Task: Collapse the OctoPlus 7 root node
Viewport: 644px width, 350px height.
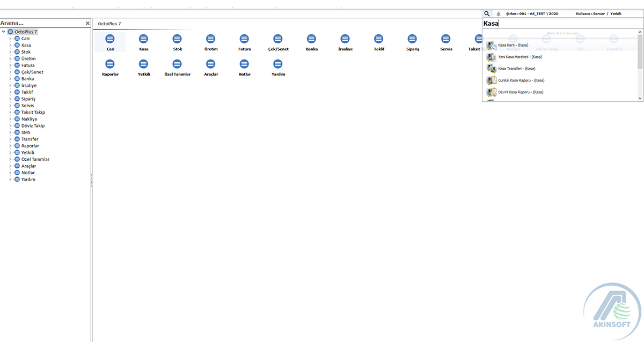Action: (x=4, y=32)
